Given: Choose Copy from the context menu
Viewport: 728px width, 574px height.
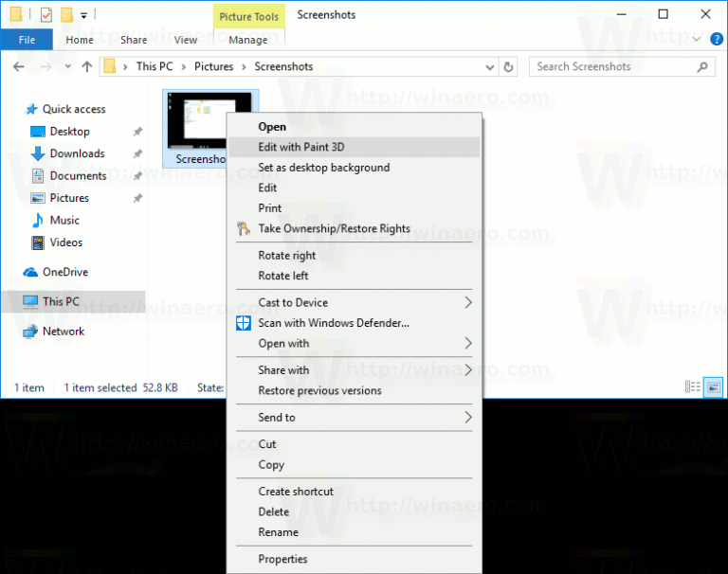Looking at the screenshot, I should click(355, 465).
